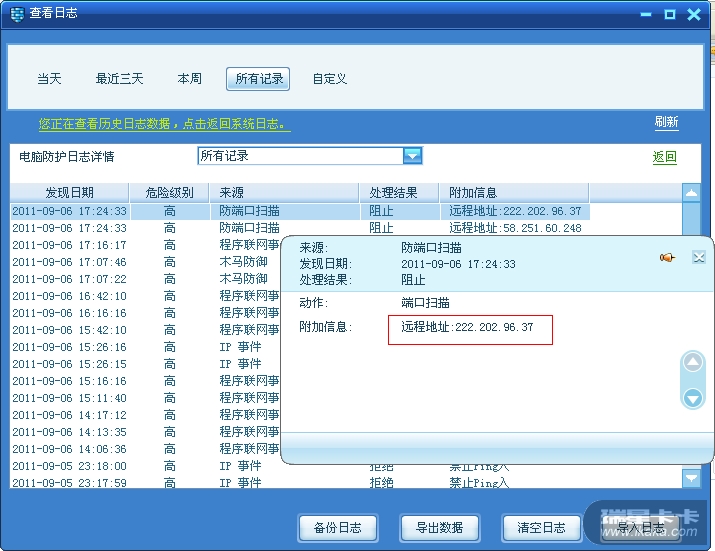Select log row with address 58.251.60.248
Image resolution: width=715 pixels, height=551 pixels.
click(x=300, y=228)
